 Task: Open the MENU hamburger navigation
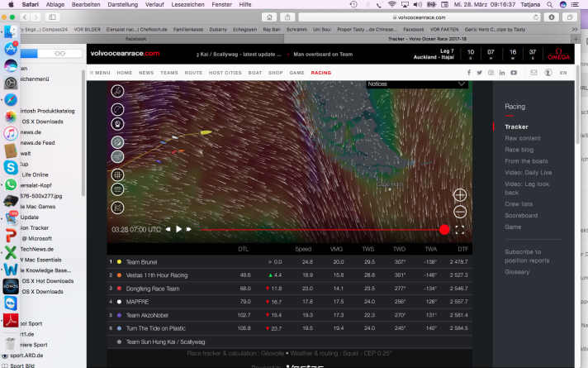tap(100, 73)
